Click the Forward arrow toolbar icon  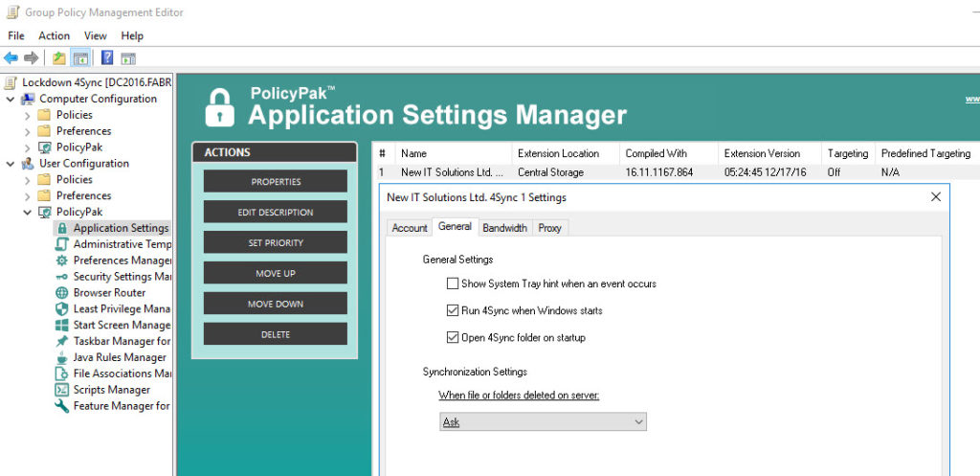pos(31,58)
